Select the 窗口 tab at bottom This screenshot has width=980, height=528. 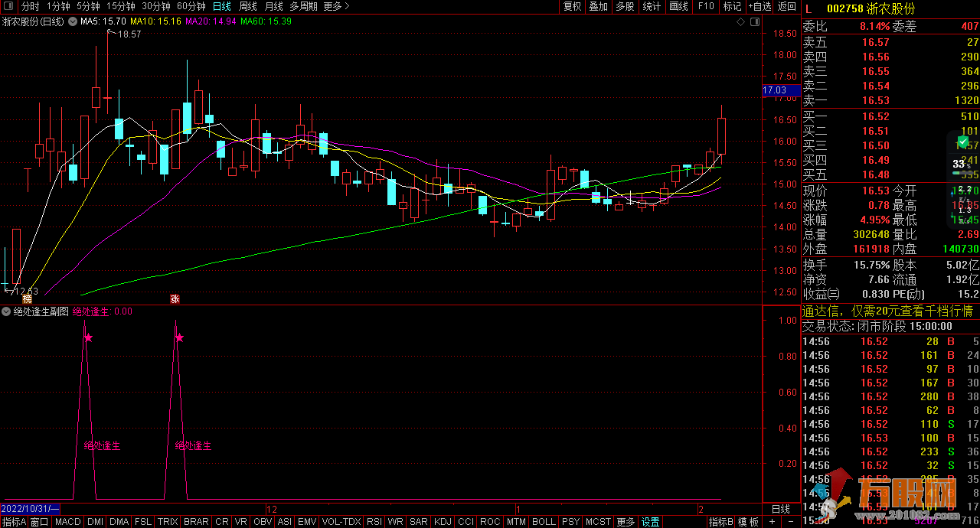tap(39, 522)
